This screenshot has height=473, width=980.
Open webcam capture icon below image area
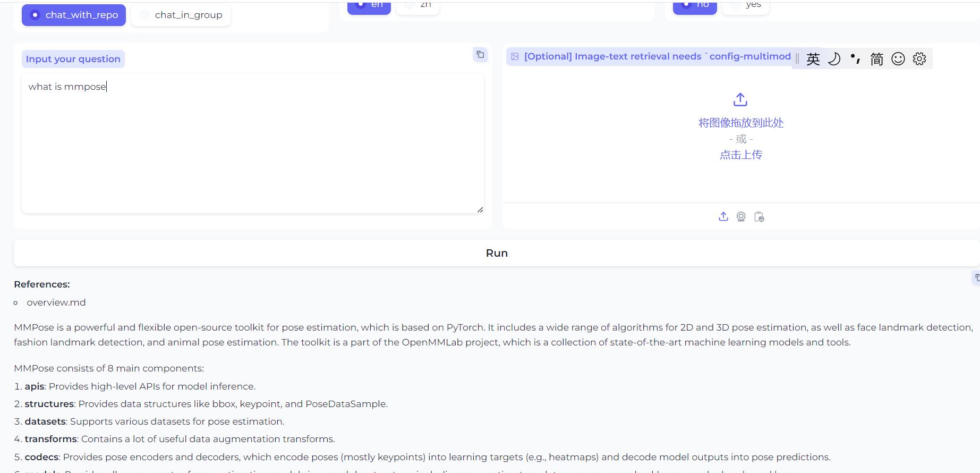[x=741, y=216]
